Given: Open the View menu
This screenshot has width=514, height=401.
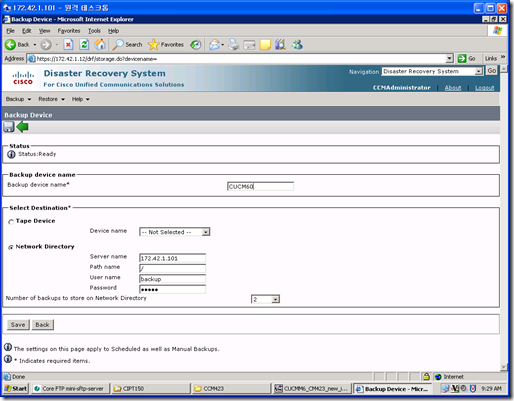Looking at the screenshot, I should tap(44, 31).
